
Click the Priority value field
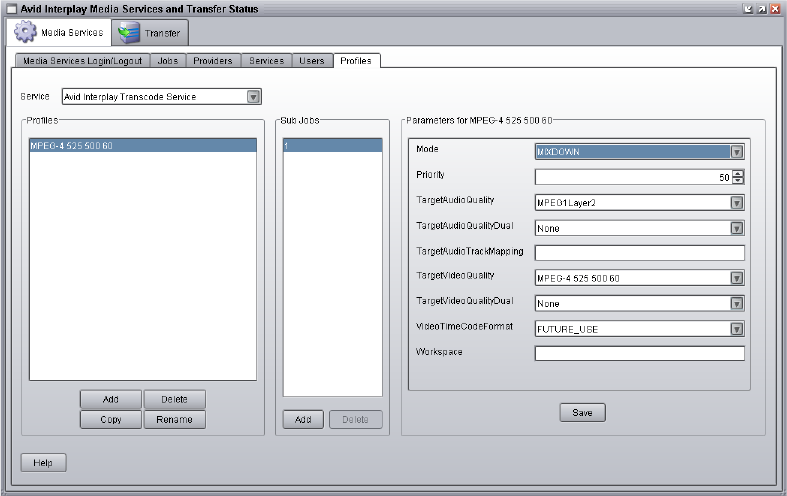point(633,177)
